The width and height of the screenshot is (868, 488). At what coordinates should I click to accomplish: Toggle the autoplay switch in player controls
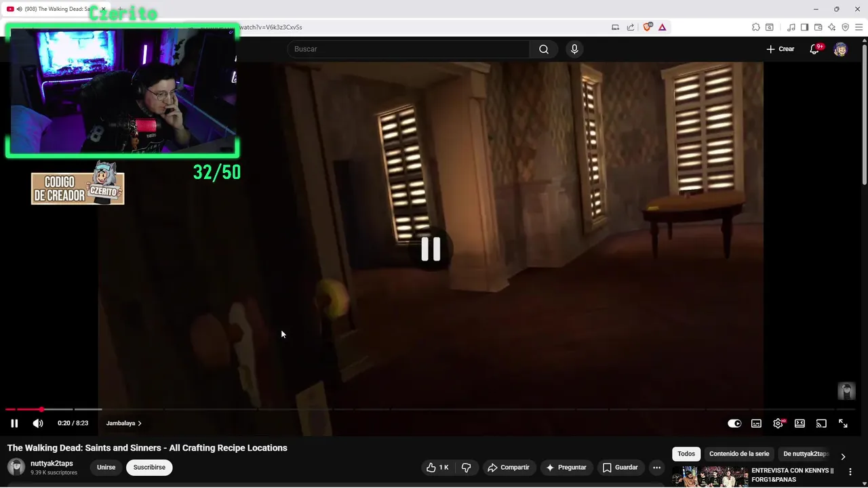(734, 424)
